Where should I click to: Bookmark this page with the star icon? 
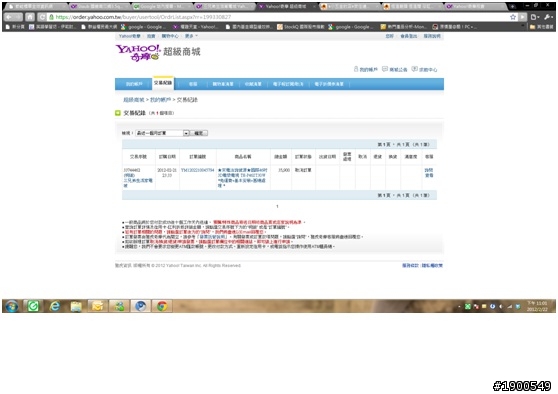(512, 17)
